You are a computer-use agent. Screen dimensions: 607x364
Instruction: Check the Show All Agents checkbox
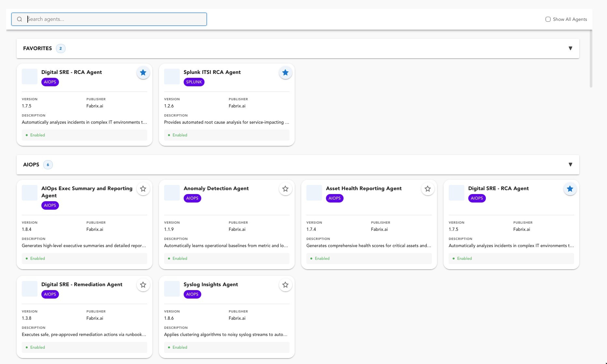pos(548,19)
